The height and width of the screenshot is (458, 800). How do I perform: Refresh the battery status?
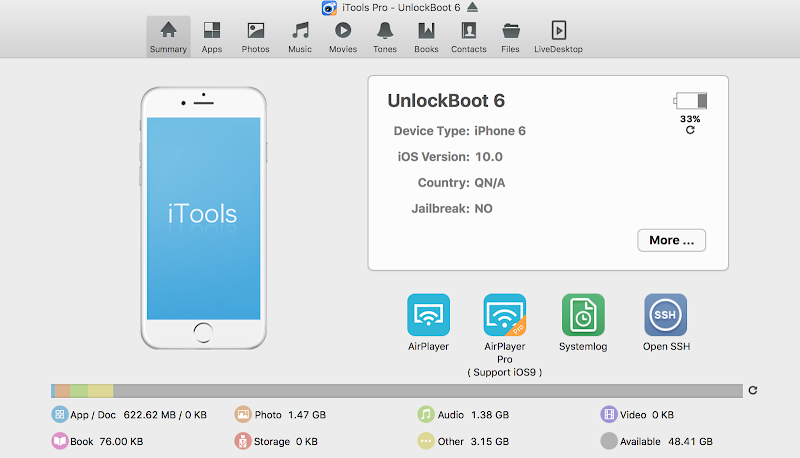(x=690, y=130)
